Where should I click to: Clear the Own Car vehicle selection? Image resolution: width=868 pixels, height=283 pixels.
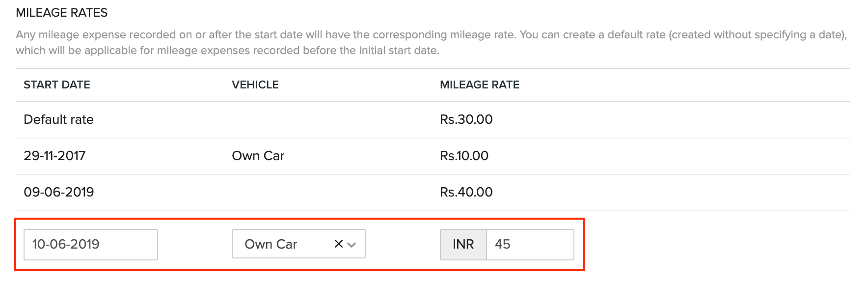click(x=338, y=244)
